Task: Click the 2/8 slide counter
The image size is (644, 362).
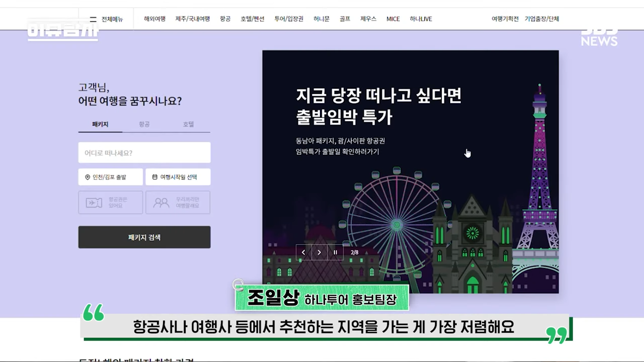Action: coord(355,252)
